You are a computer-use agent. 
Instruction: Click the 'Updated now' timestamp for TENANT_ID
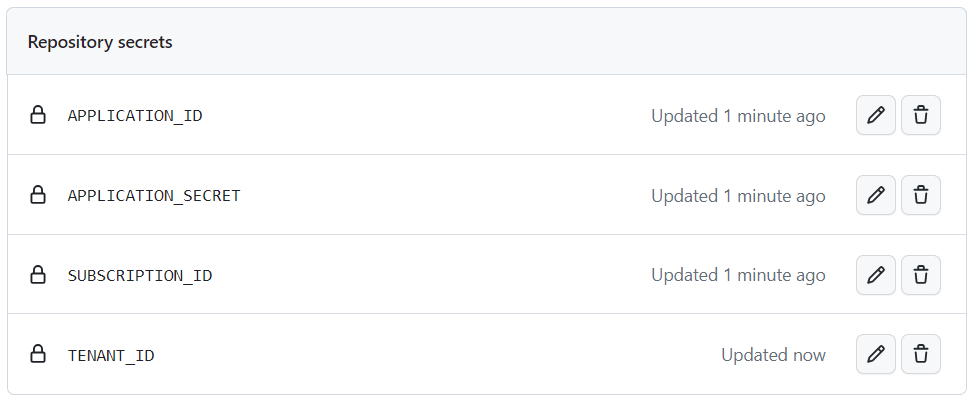pyautogui.click(x=773, y=355)
